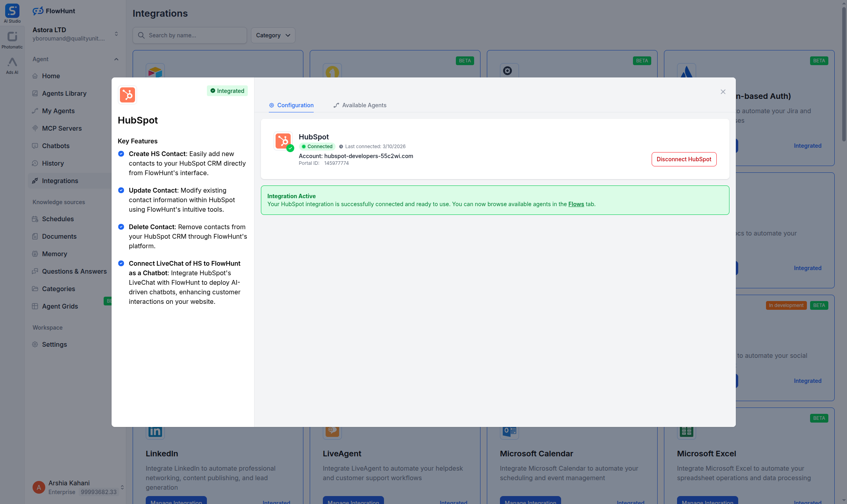The height and width of the screenshot is (504, 847).
Task: Click the search by name field
Action: (x=190, y=35)
